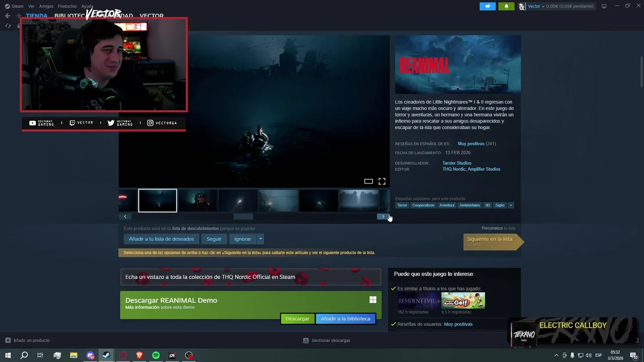Image resolution: width=644 pixels, height=362 pixels.
Task: Select the currently highlighted media thumbnail
Action: click(x=157, y=201)
